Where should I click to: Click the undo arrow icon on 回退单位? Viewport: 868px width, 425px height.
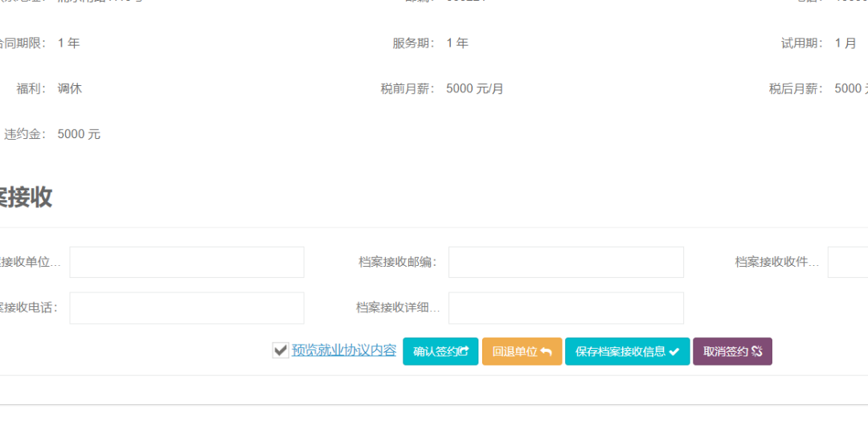pyautogui.click(x=547, y=352)
